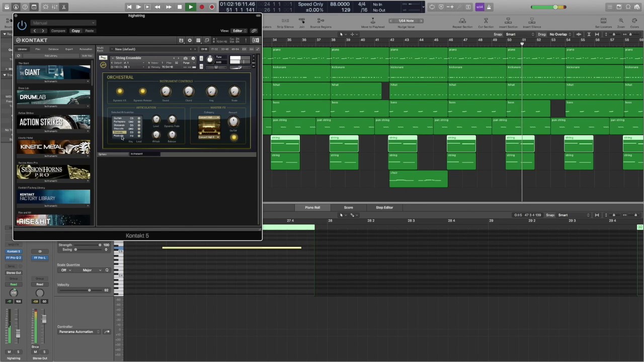Fast forward using the transport forward button
This screenshot has width=644, height=362.
169,7
